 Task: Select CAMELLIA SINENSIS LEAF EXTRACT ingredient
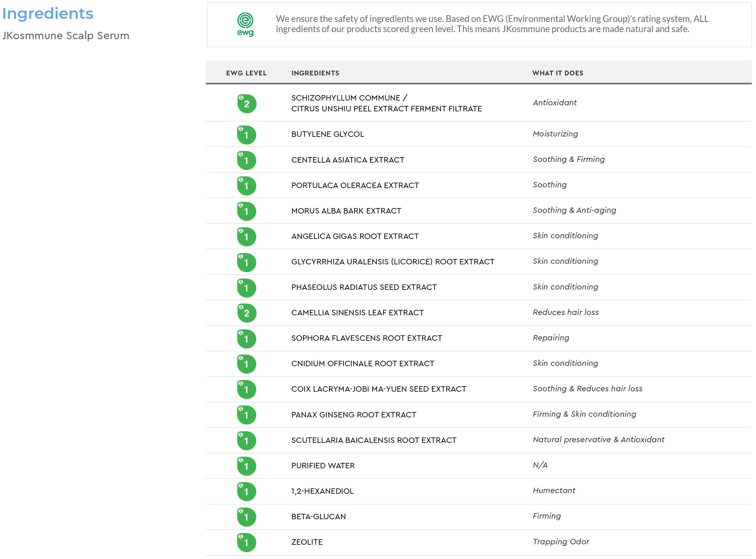[x=357, y=313]
